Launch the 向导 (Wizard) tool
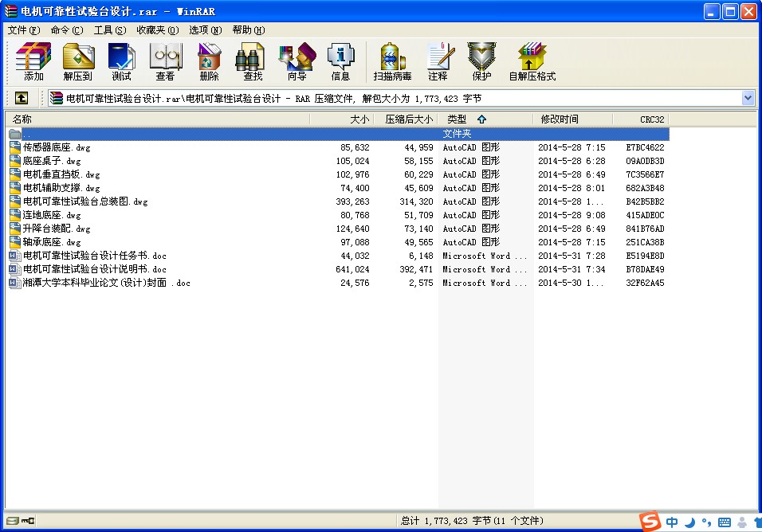Screen dimensions: 762x532 tap(297, 61)
